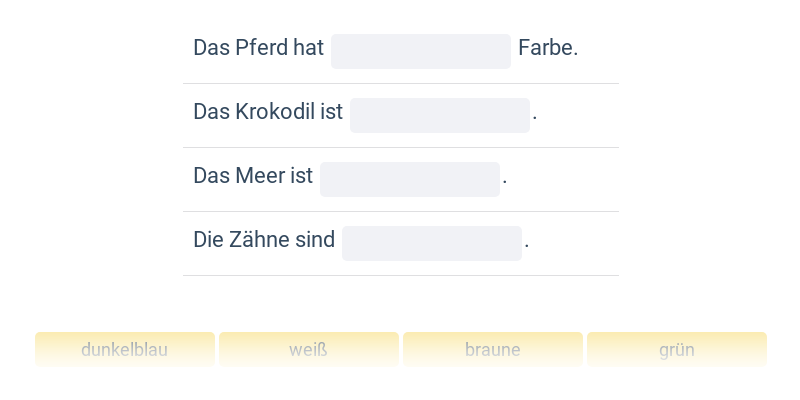Click 'ist' in the Krokodil sentence

332,112
